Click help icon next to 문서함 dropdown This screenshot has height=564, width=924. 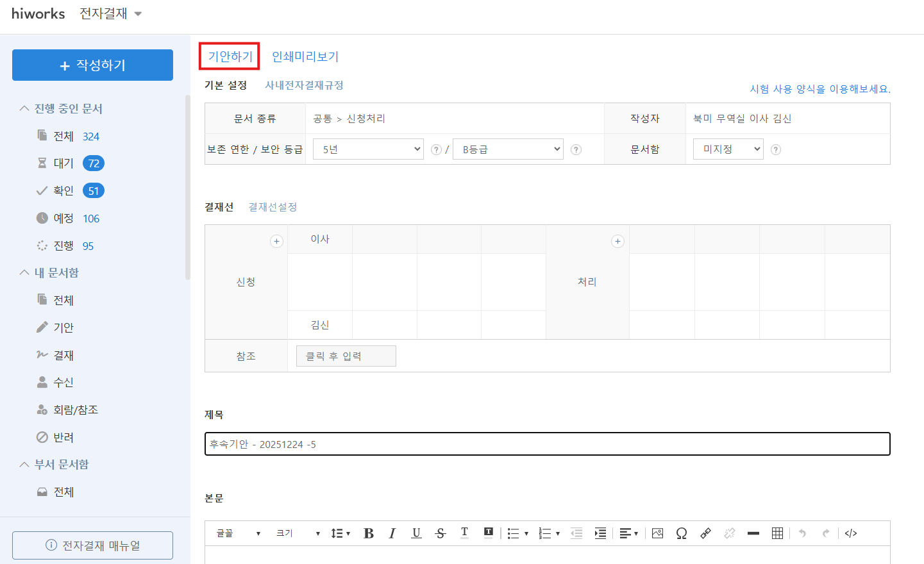pyautogui.click(x=775, y=150)
